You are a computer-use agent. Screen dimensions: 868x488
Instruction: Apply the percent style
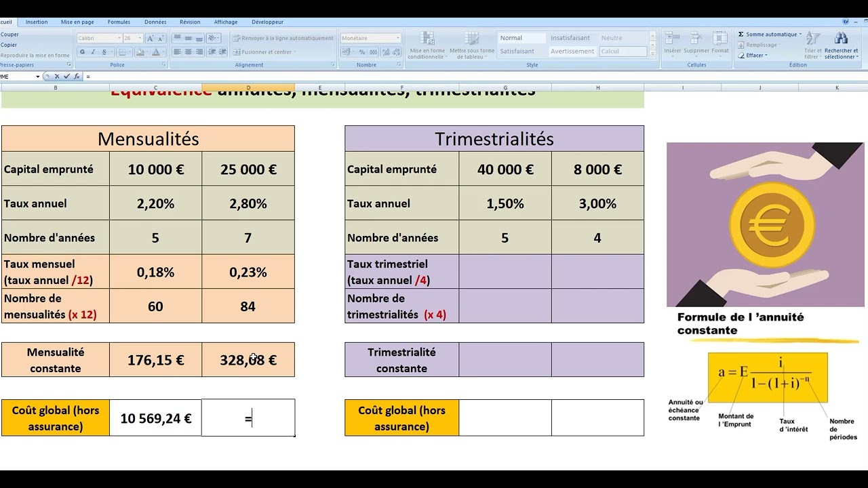(x=362, y=52)
